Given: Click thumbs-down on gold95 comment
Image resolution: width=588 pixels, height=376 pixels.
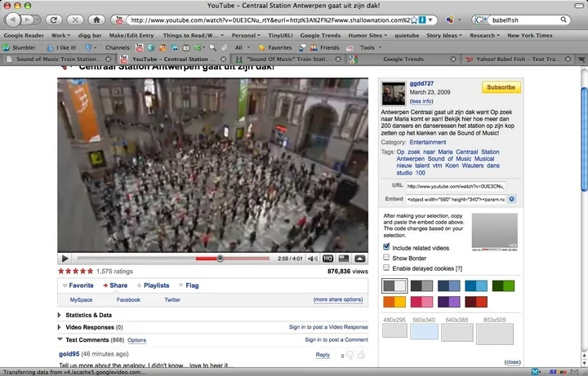Looking at the screenshot, I should 350,355.
